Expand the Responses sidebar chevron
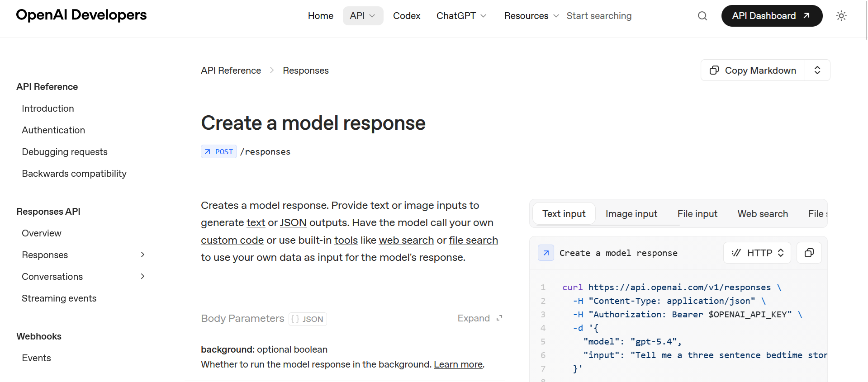Screen dimensions: 868x382 (x=142, y=255)
